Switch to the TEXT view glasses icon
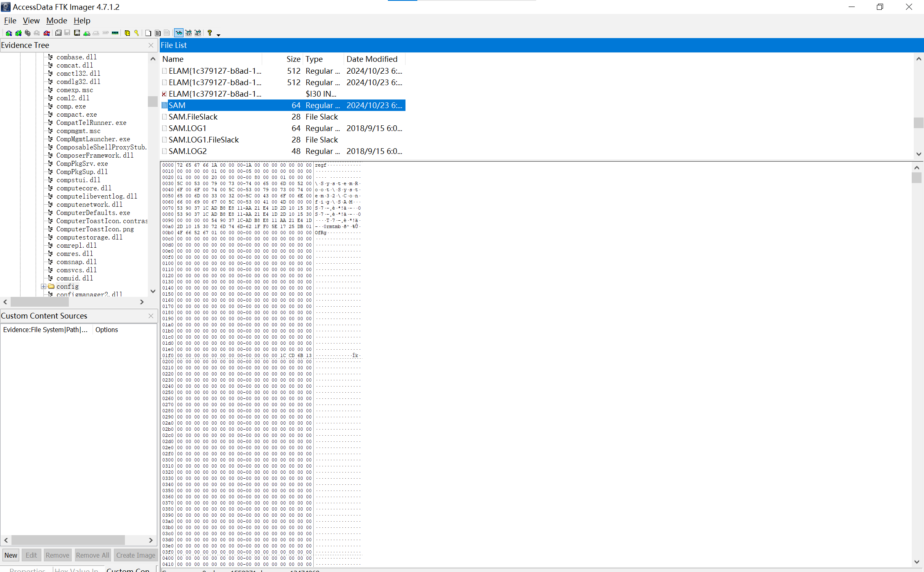924x572 pixels. (x=188, y=33)
